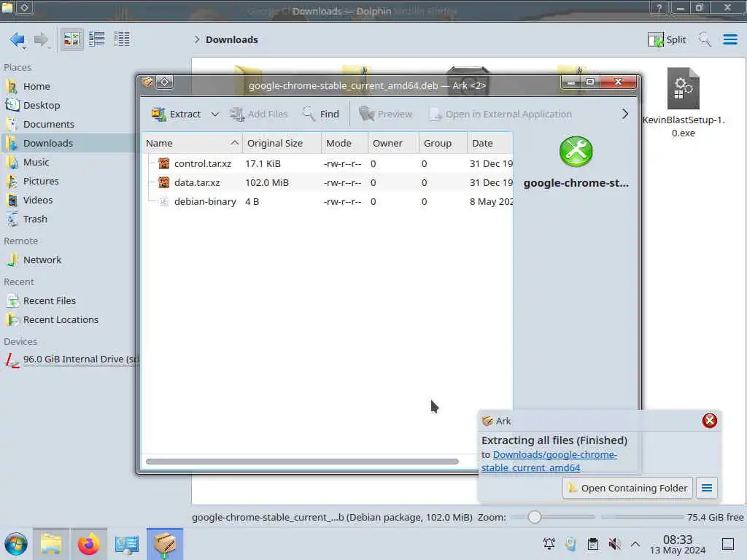The image size is (747, 560).
Task: Open Recent Locations in Places panel
Action: [61, 320]
